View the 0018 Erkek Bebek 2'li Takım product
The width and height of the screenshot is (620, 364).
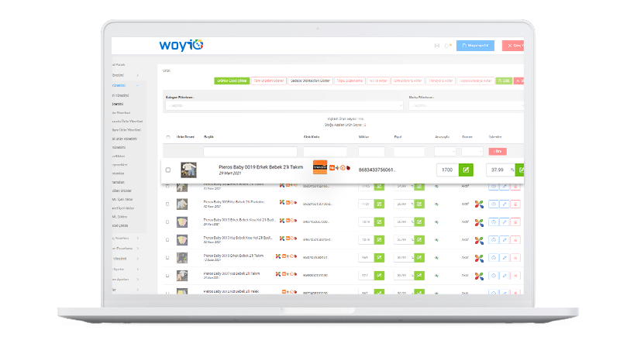click(494, 258)
